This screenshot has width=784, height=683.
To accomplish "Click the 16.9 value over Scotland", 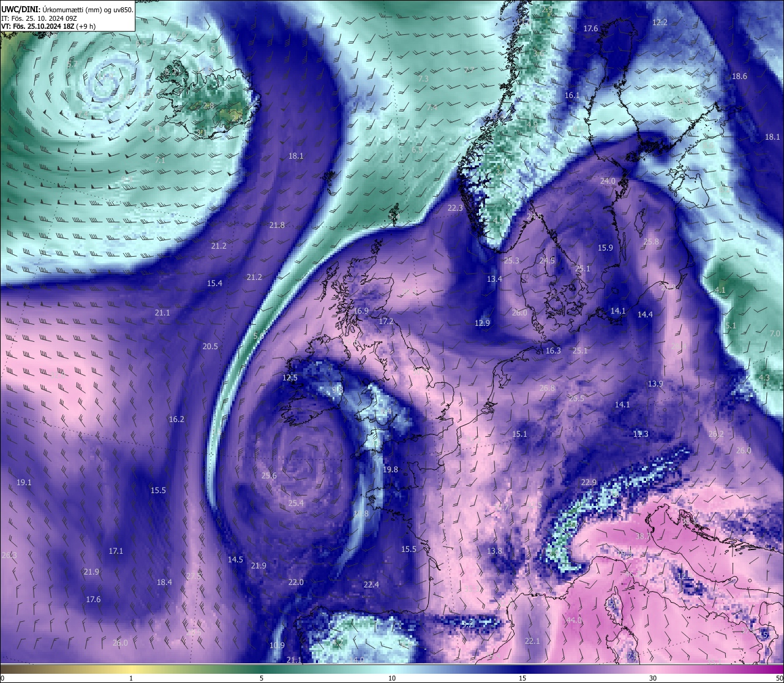I will pyautogui.click(x=361, y=311).
